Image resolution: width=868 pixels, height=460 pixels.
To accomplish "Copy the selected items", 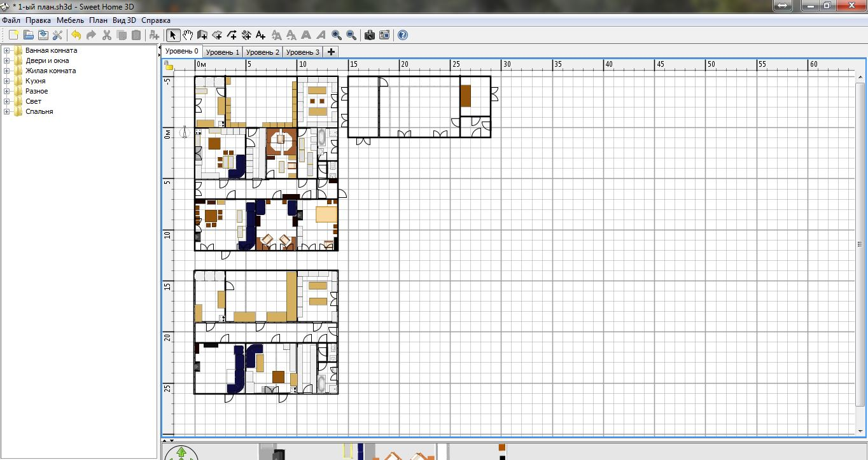I will pyautogui.click(x=121, y=35).
